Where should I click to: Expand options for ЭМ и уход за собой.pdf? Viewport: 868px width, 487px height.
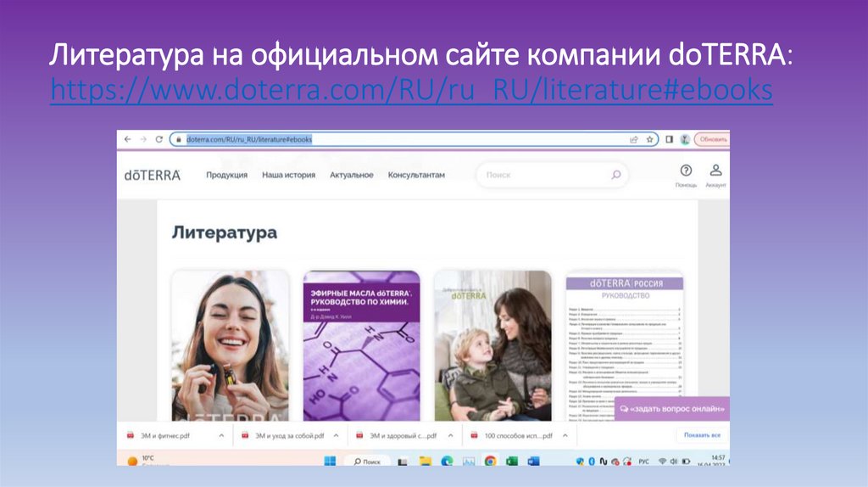(x=336, y=436)
